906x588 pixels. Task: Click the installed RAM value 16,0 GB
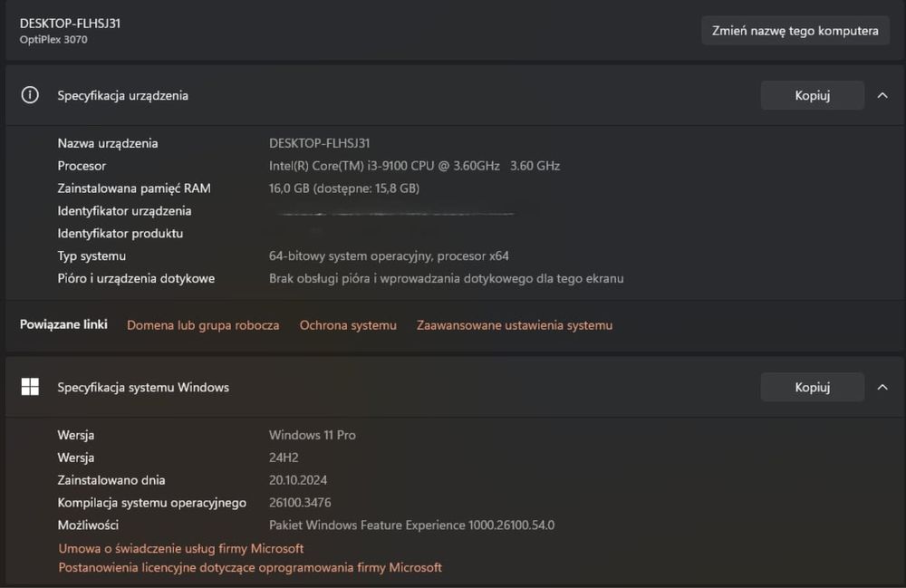(x=343, y=188)
